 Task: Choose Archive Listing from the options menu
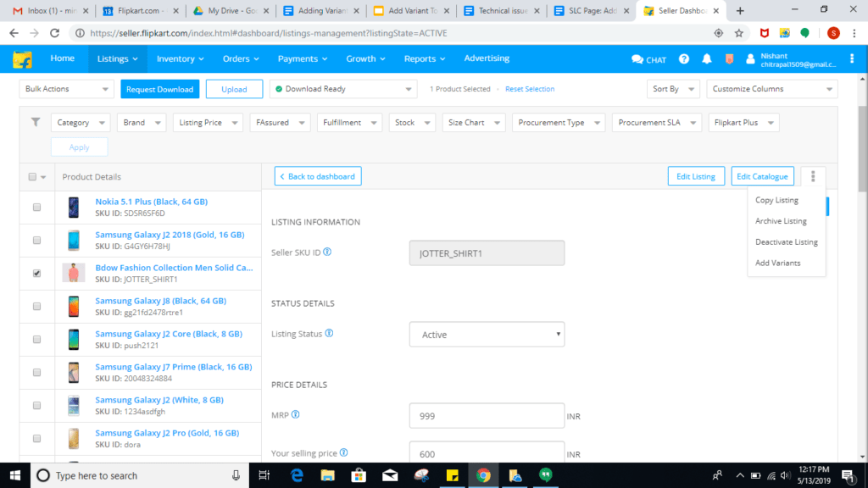tap(781, 221)
